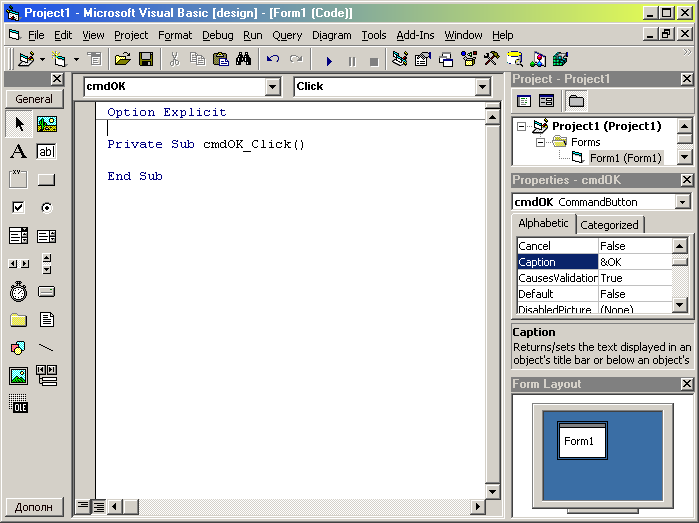Select the Caption property row
Viewport: 699px width, 523px height.
click(594, 262)
